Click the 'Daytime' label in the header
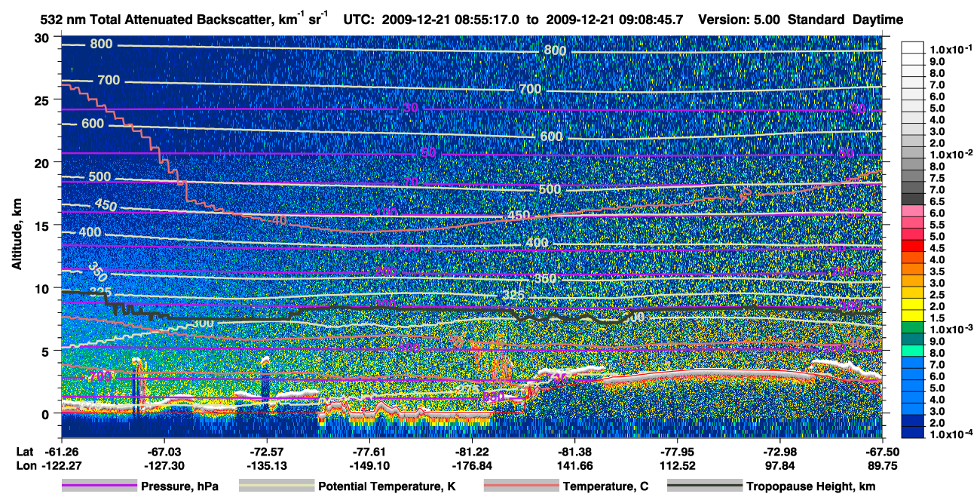The image size is (980, 503). pos(878,19)
